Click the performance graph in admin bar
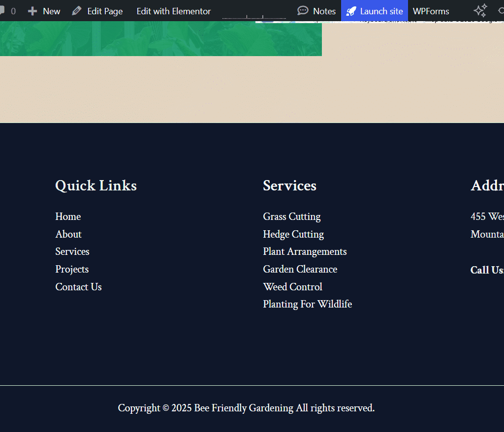This screenshot has width=504, height=432. point(254,15)
